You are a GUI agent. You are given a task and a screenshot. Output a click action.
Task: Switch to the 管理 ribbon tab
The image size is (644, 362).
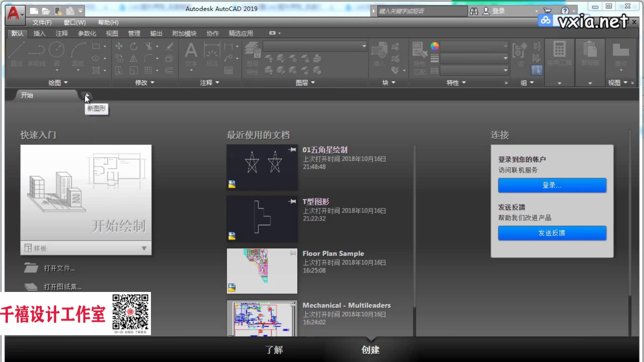click(x=134, y=33)
